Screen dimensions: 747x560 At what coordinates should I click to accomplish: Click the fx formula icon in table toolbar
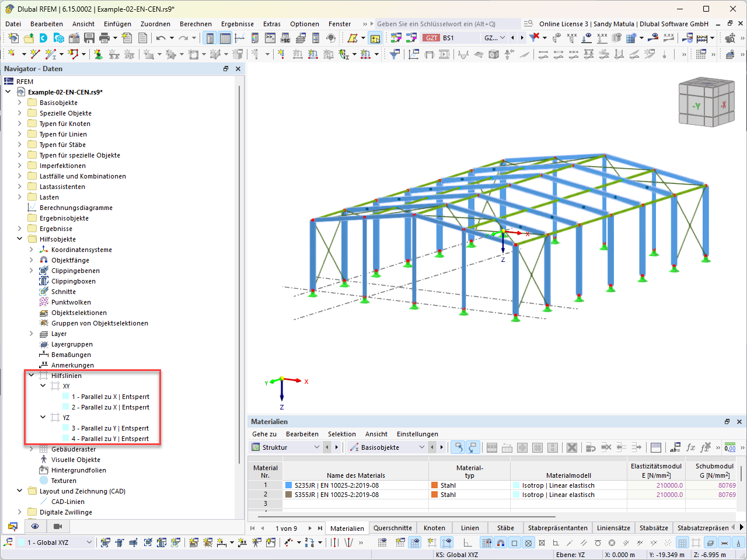(691, 447)
